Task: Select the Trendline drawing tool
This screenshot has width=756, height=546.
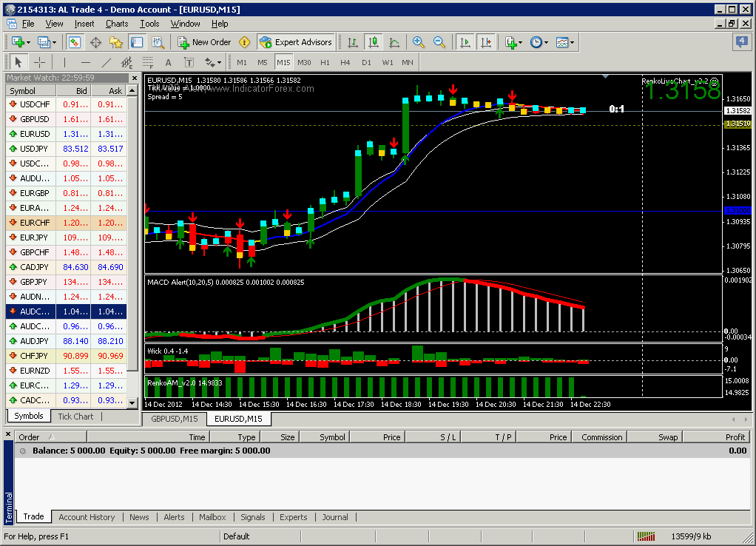Action: (107, 62)
